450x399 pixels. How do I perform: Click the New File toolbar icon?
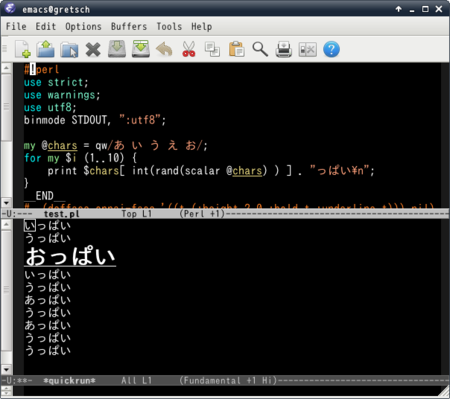(x=23, y=49)
